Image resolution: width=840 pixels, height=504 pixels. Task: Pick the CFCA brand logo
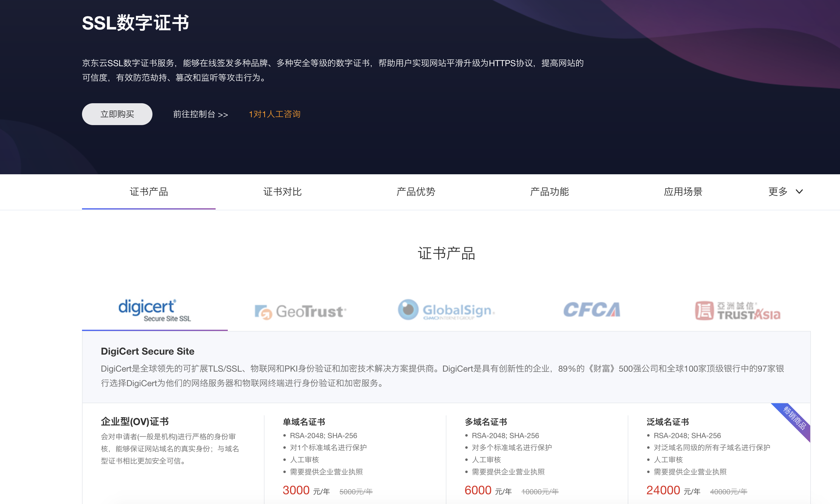592,310
